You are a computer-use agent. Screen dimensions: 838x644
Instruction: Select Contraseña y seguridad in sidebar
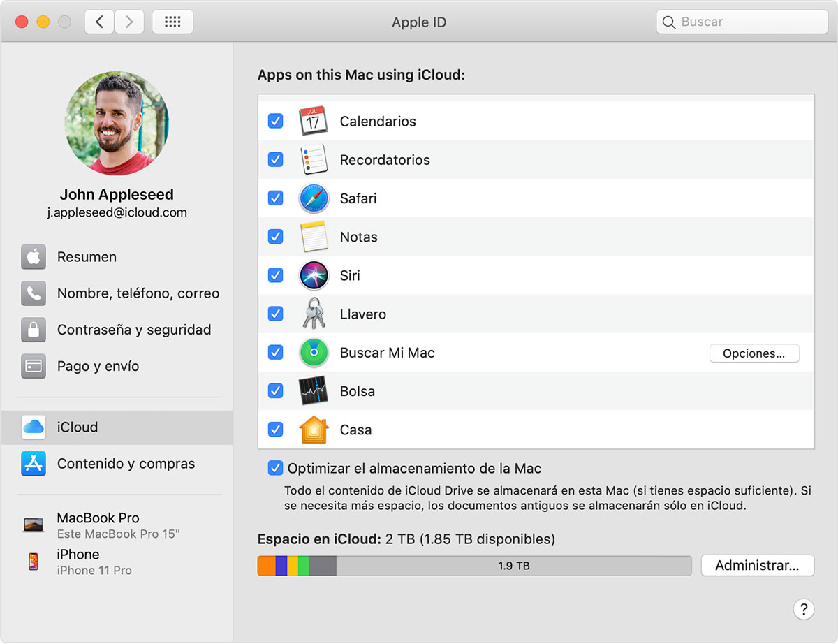click(133, 330)
